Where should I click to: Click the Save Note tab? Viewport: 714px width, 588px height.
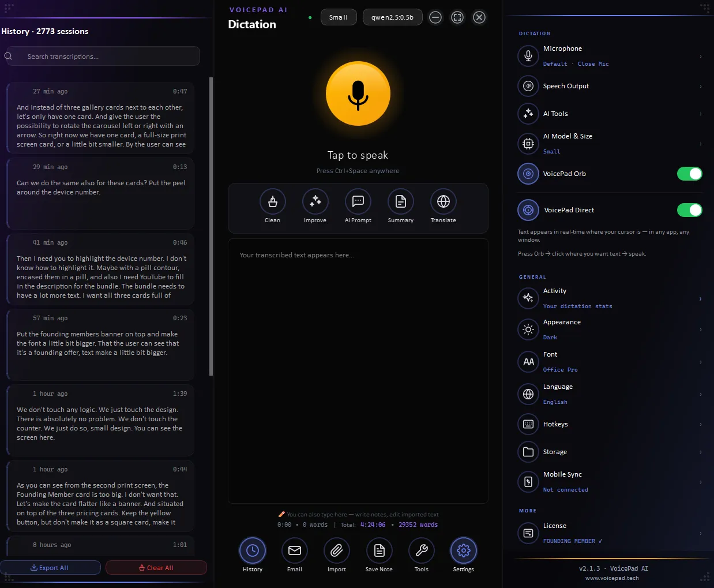tap(379, 551)
